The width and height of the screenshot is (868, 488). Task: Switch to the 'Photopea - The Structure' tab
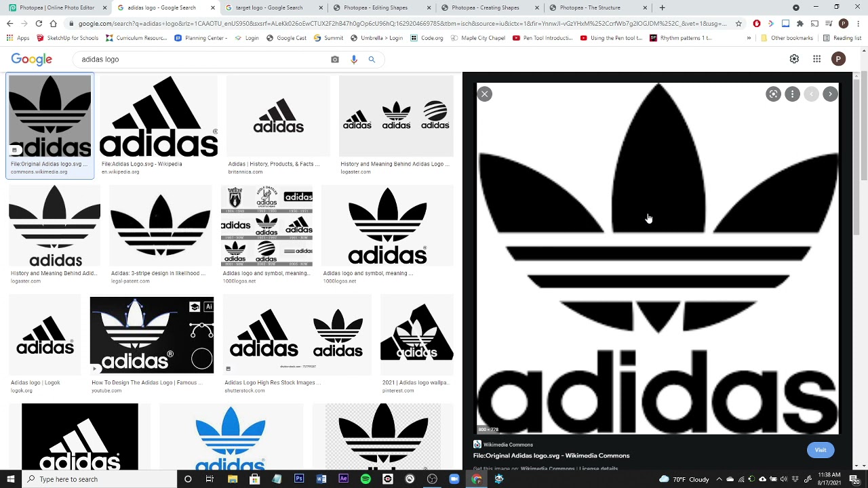click(x=597, y=7)
